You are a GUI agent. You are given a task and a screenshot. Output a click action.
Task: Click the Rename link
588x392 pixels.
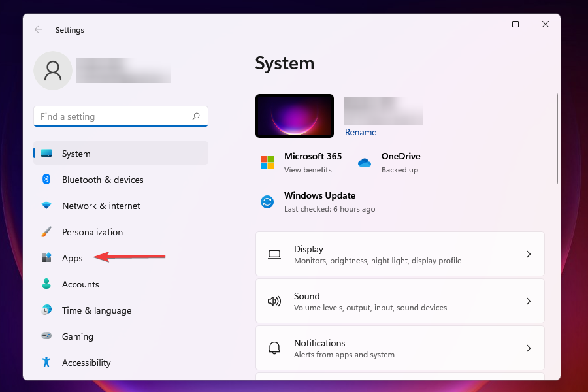361,132
